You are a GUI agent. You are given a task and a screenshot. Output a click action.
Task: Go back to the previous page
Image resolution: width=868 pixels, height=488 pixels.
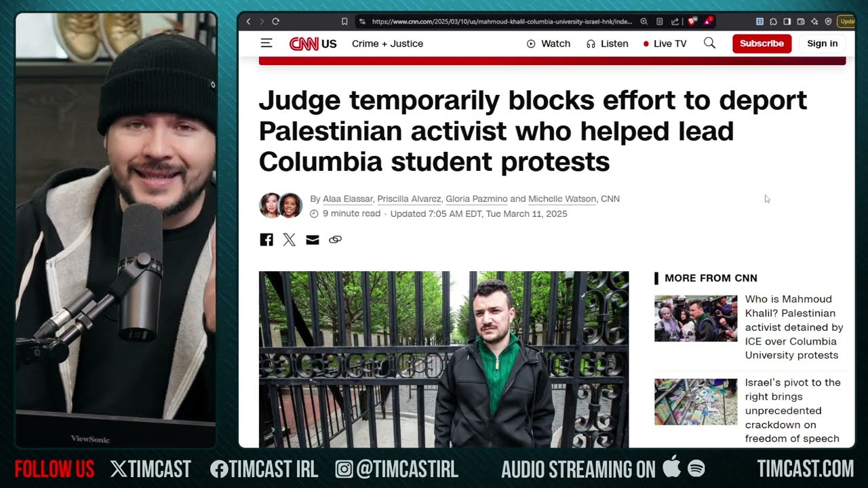[x=248, y=22]
